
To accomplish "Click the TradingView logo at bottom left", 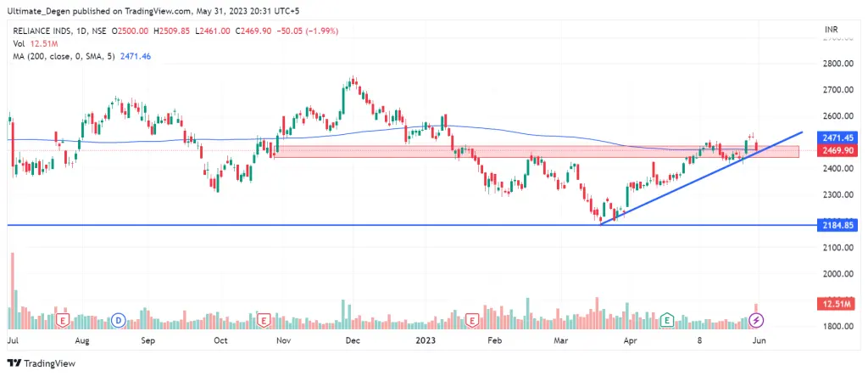I will pyautogui.click(x=42, y=364).
